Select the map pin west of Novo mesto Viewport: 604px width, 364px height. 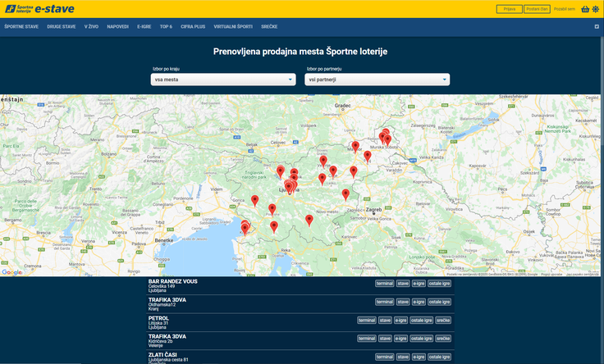point(309,220)
